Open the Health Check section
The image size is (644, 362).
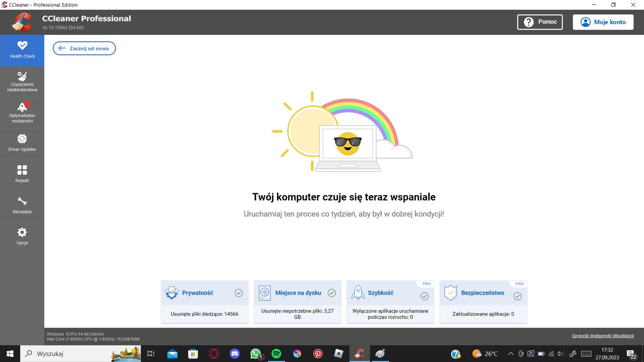point(22,50)
